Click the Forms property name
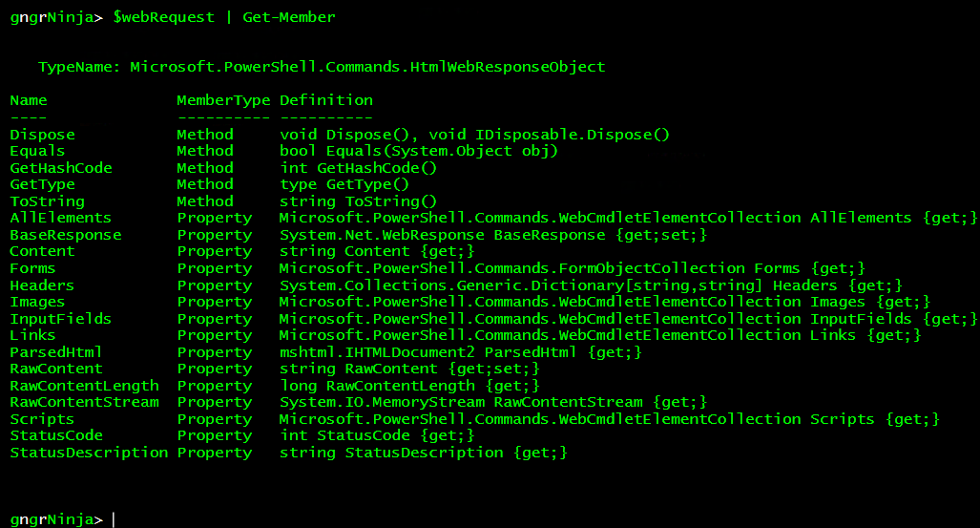The height and width of the screenshot is (528, 980). tap(32, 268)
